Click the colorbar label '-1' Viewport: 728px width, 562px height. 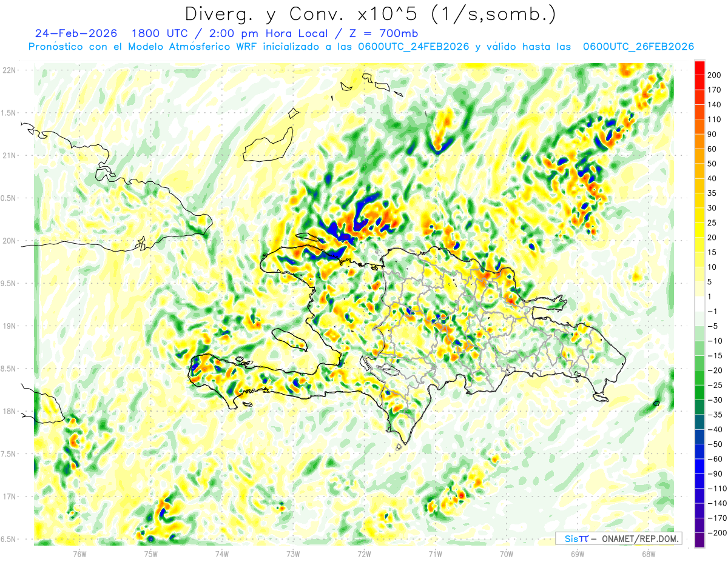tap(712, 312)
